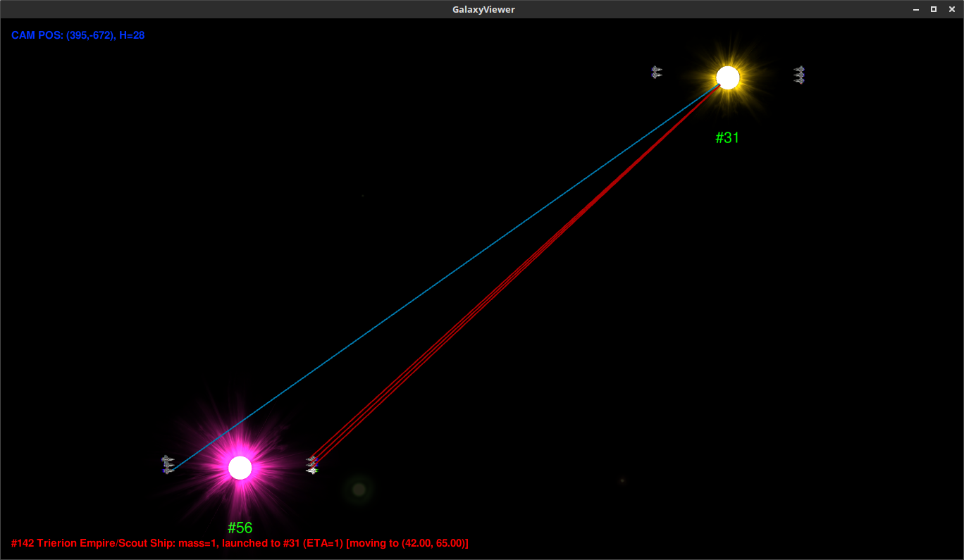Screen dimensions: 964x560
Task: Select the yellow star #31
Action: click(728, 77)
